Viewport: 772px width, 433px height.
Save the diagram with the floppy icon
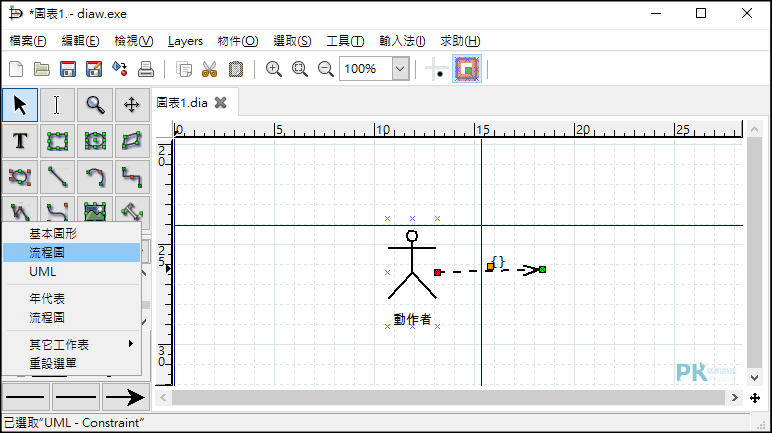coord(68,69)
